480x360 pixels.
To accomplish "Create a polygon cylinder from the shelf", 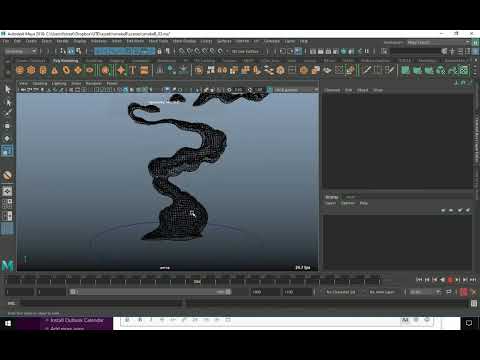I will click(x=43, y=70).
